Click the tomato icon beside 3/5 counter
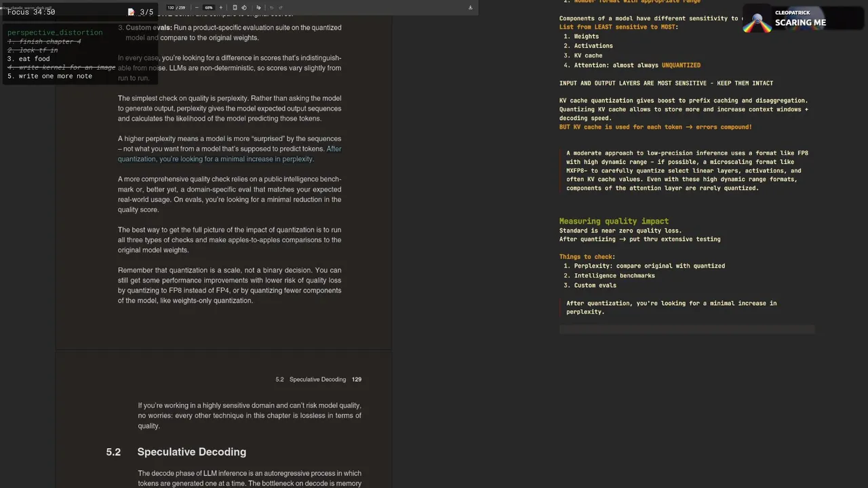868x488 pixels. tap(131, 12)
